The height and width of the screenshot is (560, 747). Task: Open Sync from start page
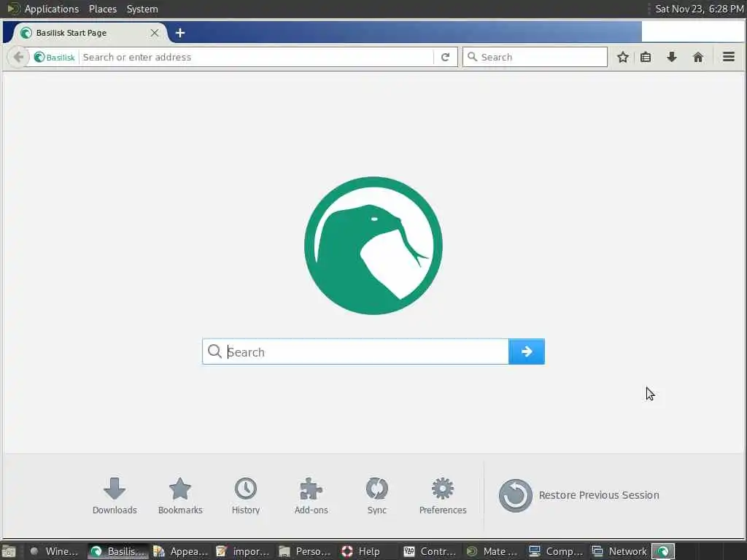click(x=377, y=496)
